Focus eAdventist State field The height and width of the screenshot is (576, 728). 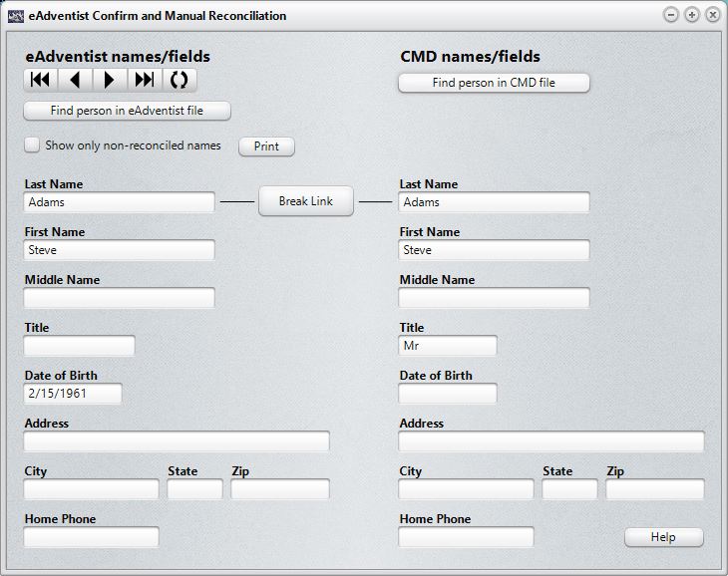coord(195,489)
